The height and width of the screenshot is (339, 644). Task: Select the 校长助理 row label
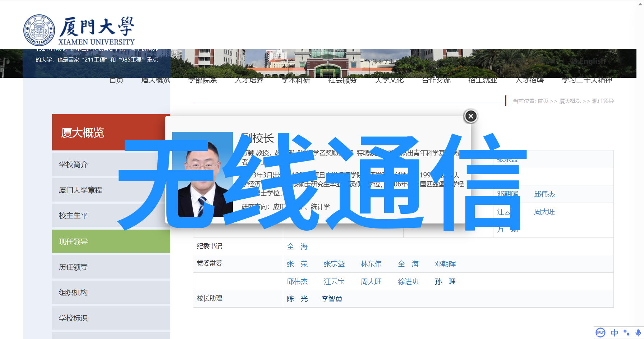pos(210,298)
